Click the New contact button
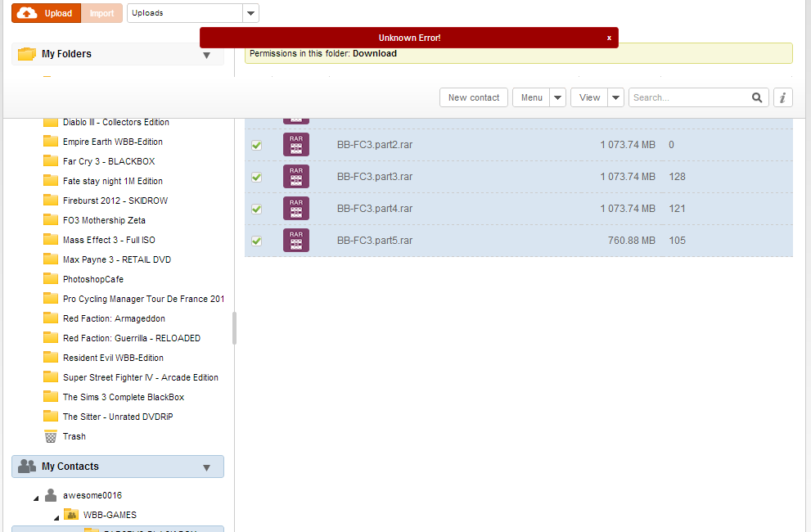811x532 pixels. tap(474, 97)
